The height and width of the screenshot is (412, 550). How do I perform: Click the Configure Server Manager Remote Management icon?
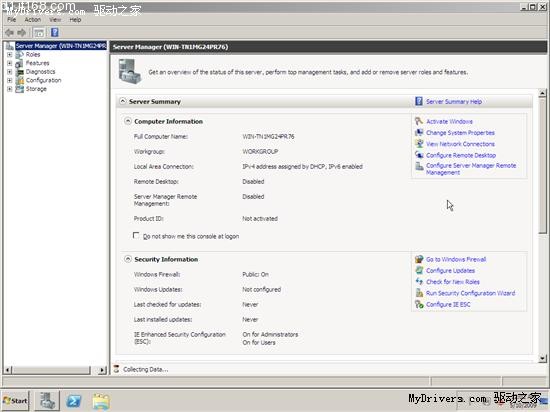click(x=419, y=166)
